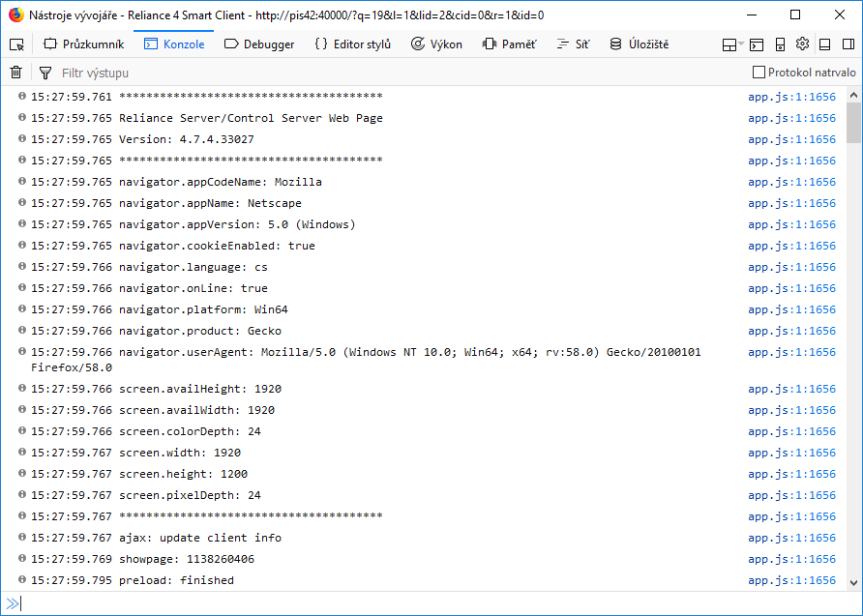Open the Úložiště storage tab
863x616 pixels.
click(639, 44)
